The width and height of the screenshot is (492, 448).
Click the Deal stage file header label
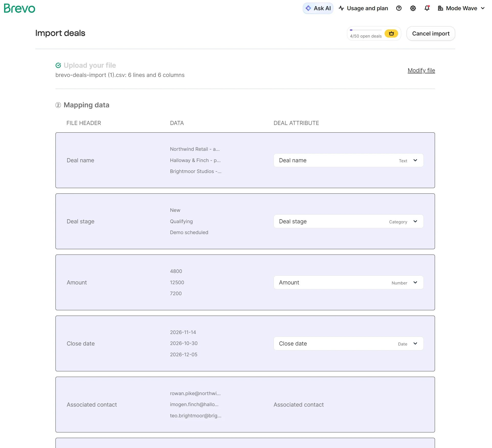[80, 221]
